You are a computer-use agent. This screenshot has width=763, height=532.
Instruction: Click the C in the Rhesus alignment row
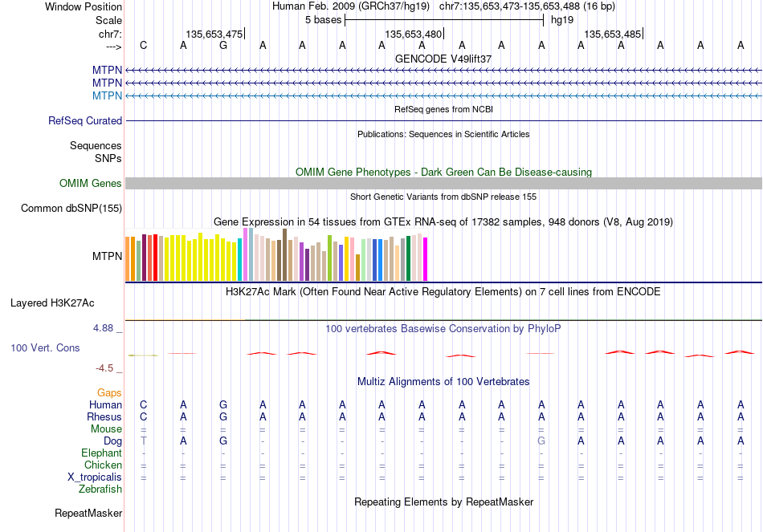coord(143,416)
